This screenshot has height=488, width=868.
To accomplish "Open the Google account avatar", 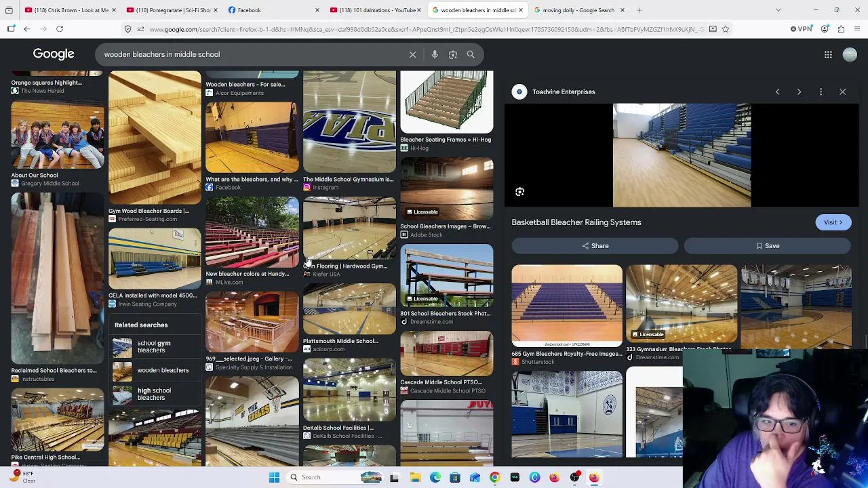I will pos(850,54).
